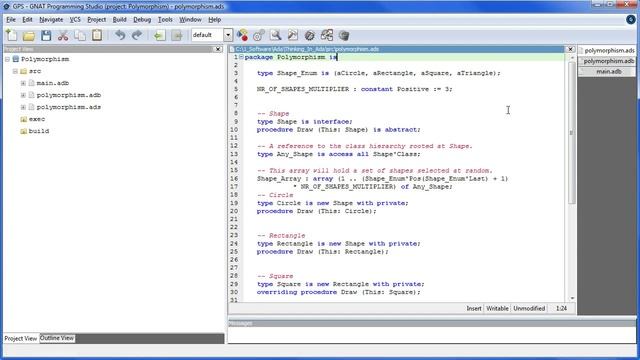Screen dimensions: 640x360
Task: Collapse the Polymorphism project node
Action: (7, 59)
